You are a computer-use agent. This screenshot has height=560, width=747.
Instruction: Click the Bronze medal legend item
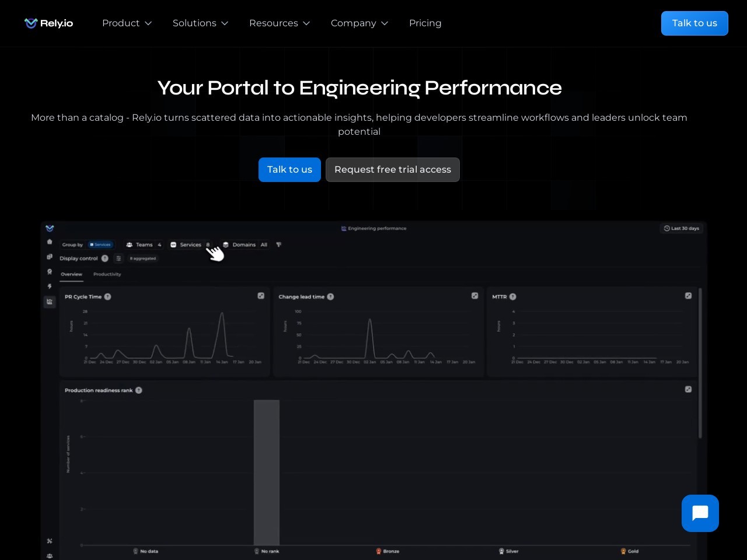tap(388, 551)
